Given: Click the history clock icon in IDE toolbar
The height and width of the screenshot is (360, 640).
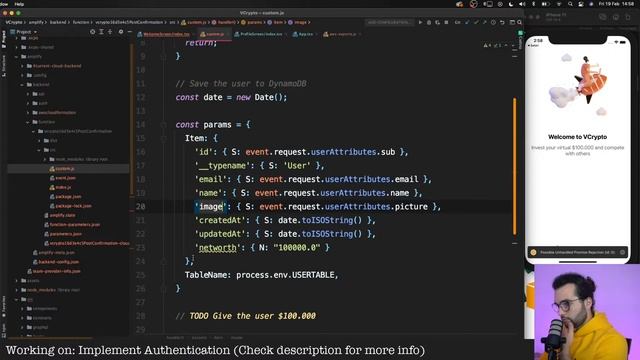Looking at the screenshot, I should point(493,22).
